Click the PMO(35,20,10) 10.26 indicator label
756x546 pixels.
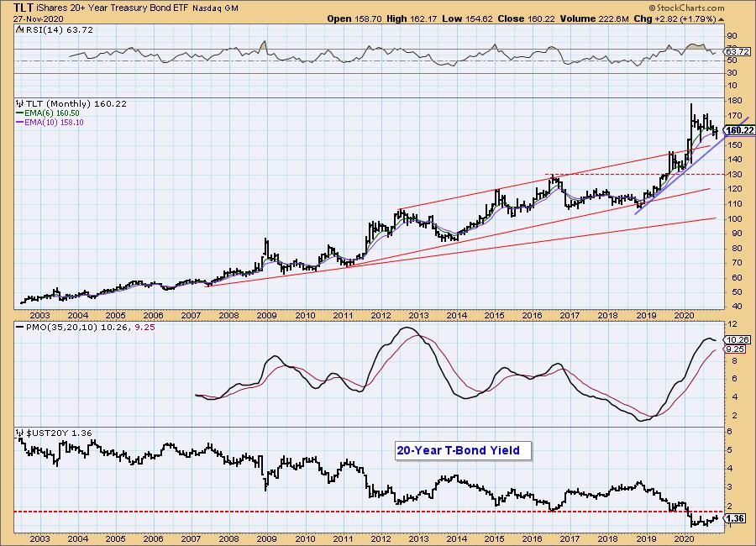[78, 327]
